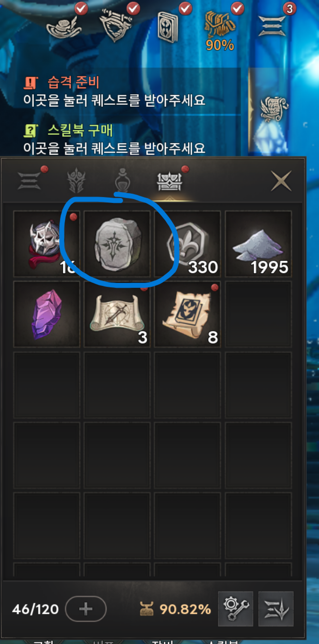Switch to the armor equipment tab
This screenshot has width=319, height=644.
point(77,181)
